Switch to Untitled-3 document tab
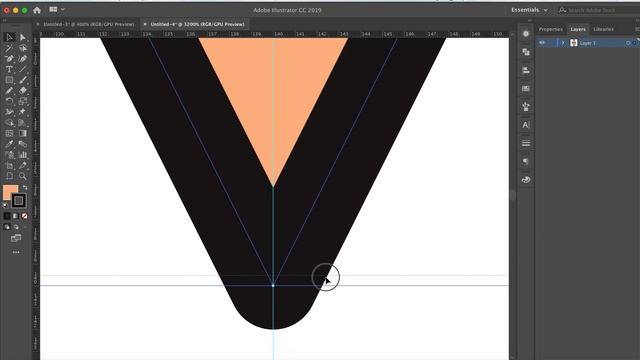640x360 pixels. [x=89, y=24]
